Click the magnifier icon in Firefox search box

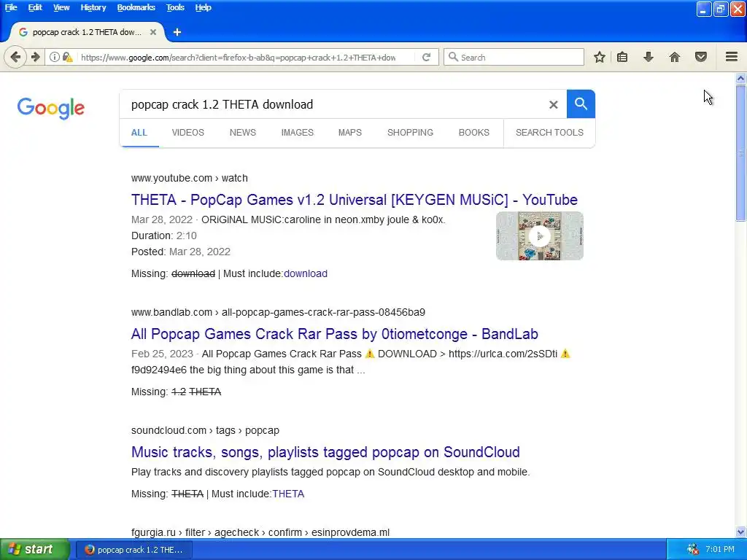(453, 57)
